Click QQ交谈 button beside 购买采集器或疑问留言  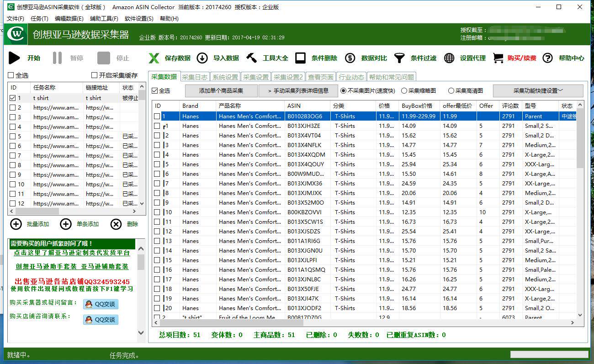point(101,304)
